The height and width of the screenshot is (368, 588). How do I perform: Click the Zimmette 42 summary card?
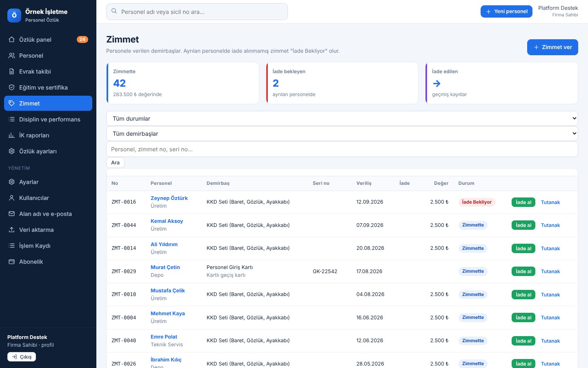(x=183, y=83)
